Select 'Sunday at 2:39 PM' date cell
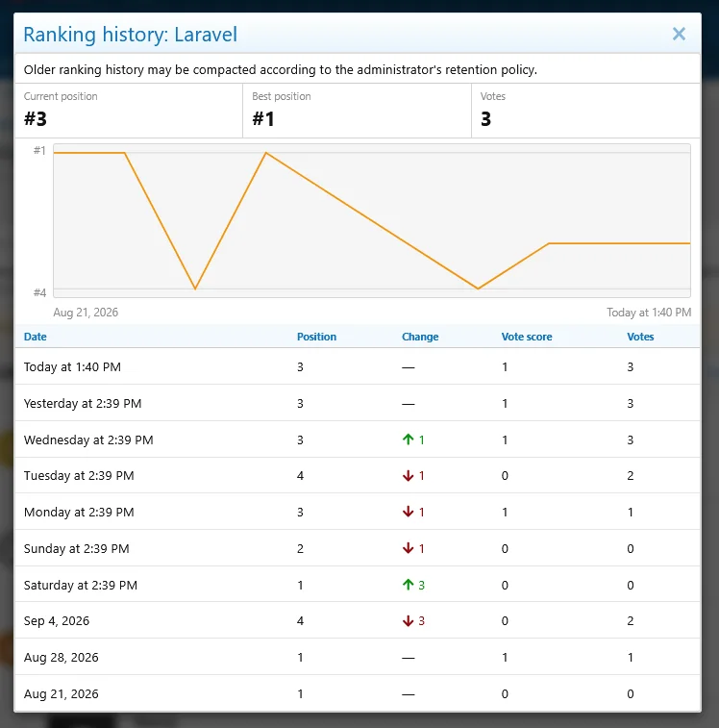The width and height of the screenshot is (719, 728). point(77,549)
